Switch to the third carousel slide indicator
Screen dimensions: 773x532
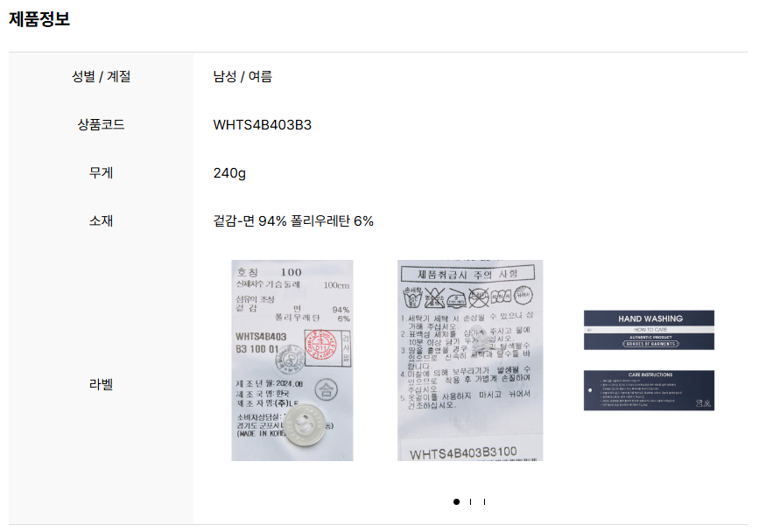(485, 501)
